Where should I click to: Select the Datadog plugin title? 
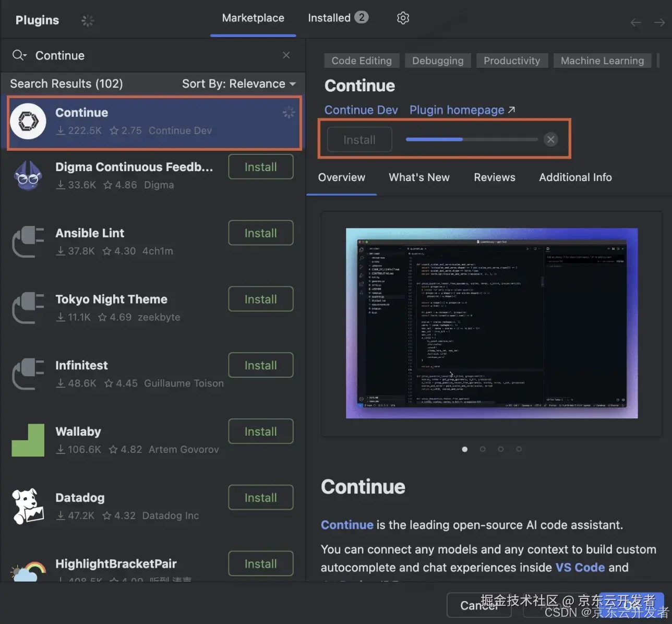80,498
